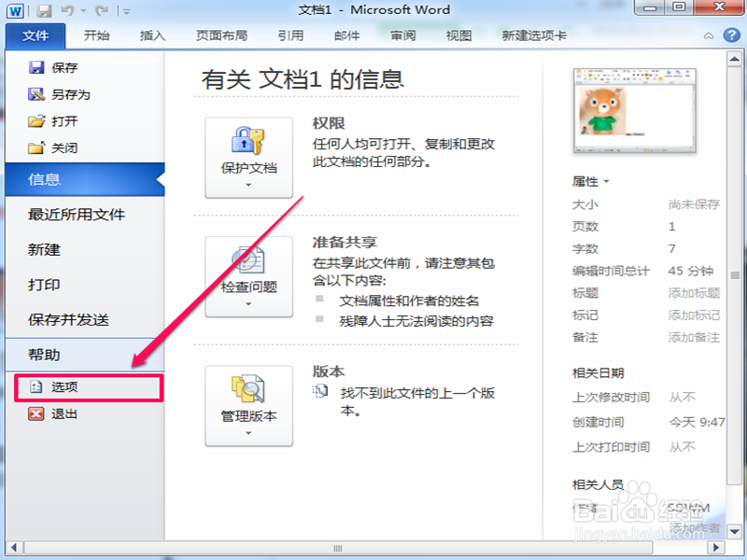747x560 pixels.
Task: Click the red 退出 exit icon
Action: (36, 413)
